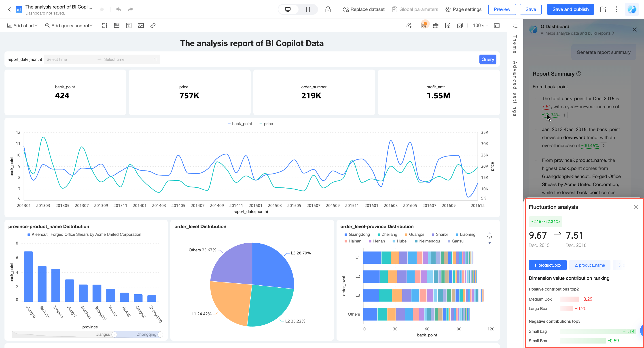Insert an image widget

(141, 25)
